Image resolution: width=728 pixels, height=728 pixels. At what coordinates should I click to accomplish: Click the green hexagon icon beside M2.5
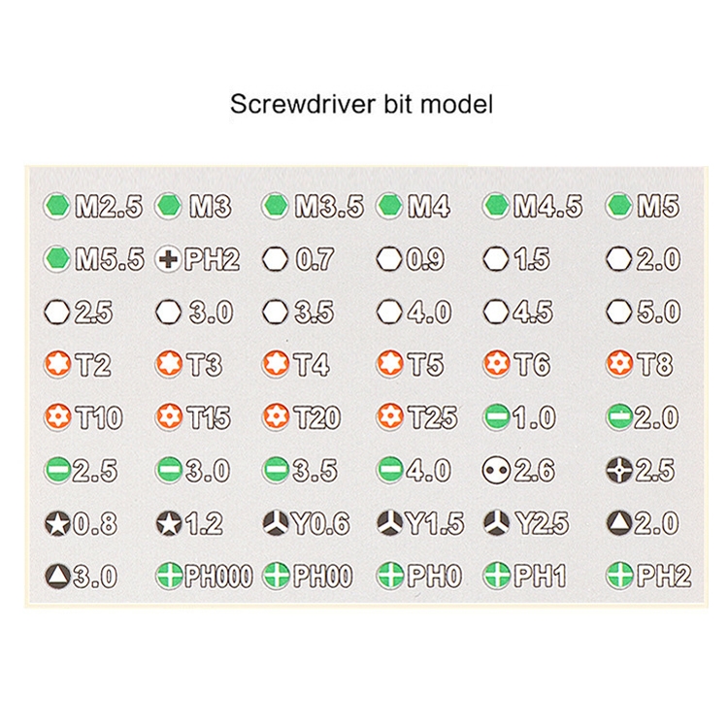pos(57,206)
